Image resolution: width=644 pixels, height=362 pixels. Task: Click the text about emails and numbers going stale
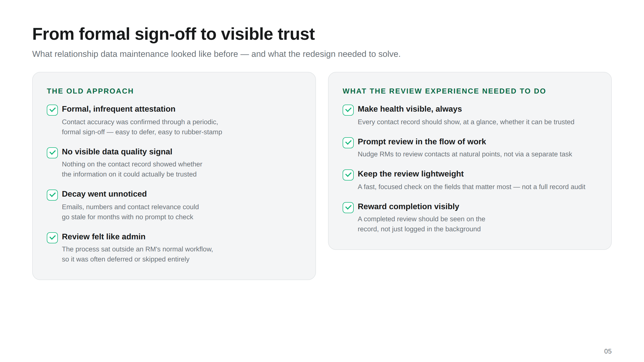coord(130,212)
